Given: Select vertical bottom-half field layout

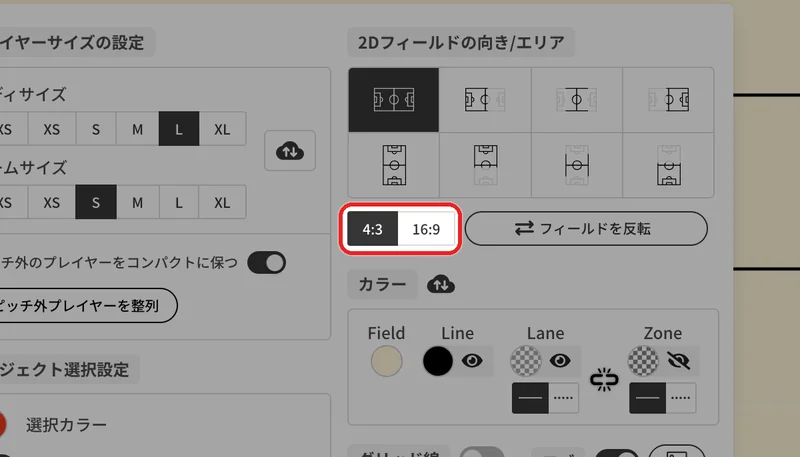Looking at the screenshot, I should click(x=668, y=165).
